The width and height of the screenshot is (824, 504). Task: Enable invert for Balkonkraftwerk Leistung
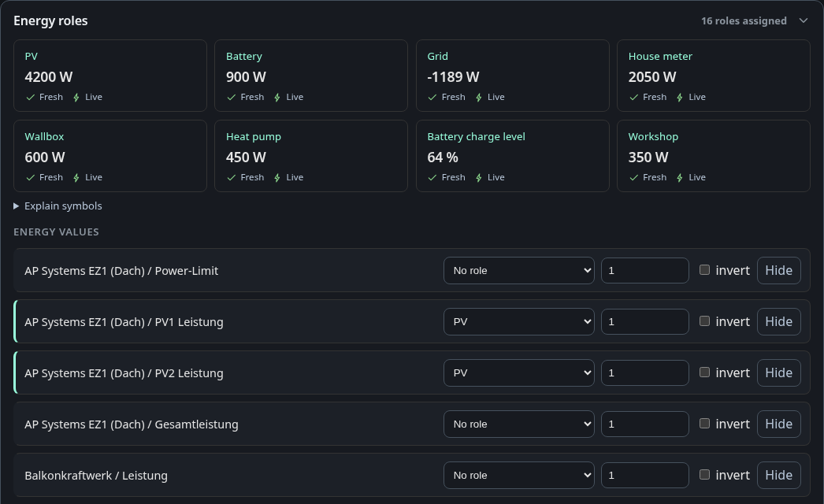click(705, 475)
